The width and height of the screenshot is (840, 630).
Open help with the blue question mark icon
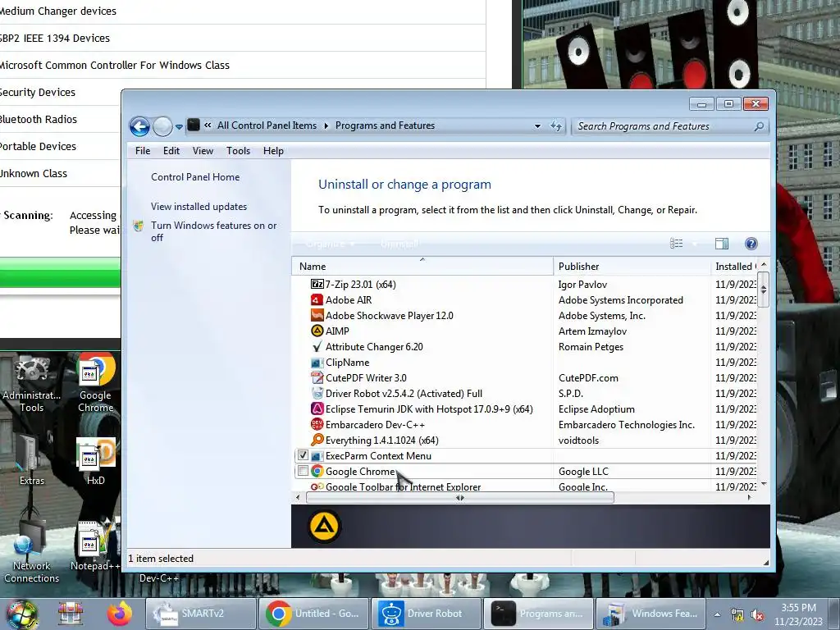(x=751, y=244)
